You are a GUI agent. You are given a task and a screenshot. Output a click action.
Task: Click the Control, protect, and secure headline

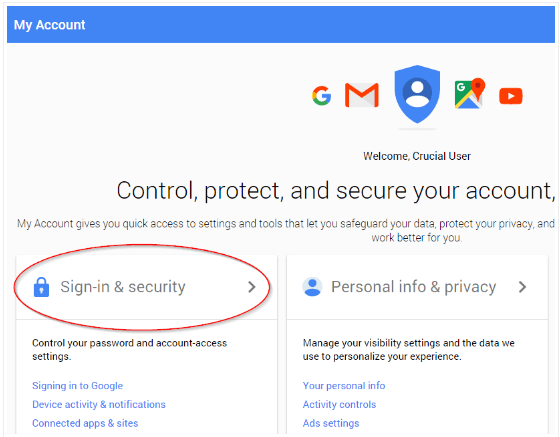pyautogui.click(x=336, y=191)
